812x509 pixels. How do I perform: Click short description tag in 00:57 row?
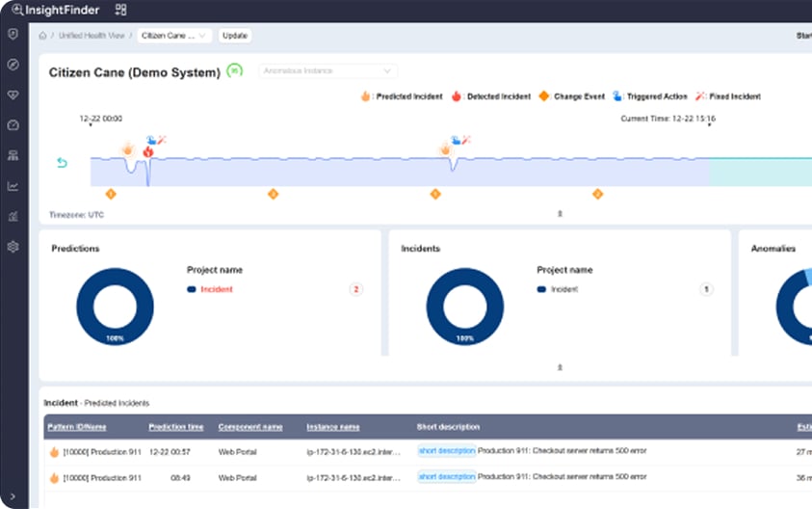tap(447, 451)
